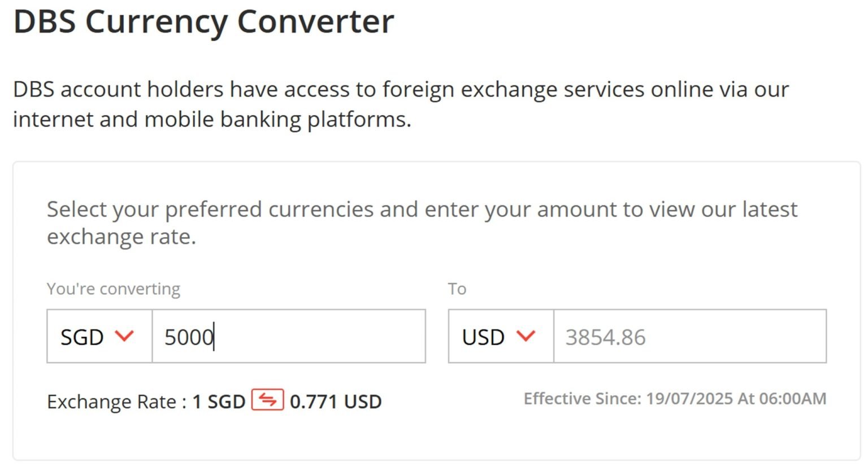Open the source currency selector showing SGD

pyautogui.click(x=99, y=337)
